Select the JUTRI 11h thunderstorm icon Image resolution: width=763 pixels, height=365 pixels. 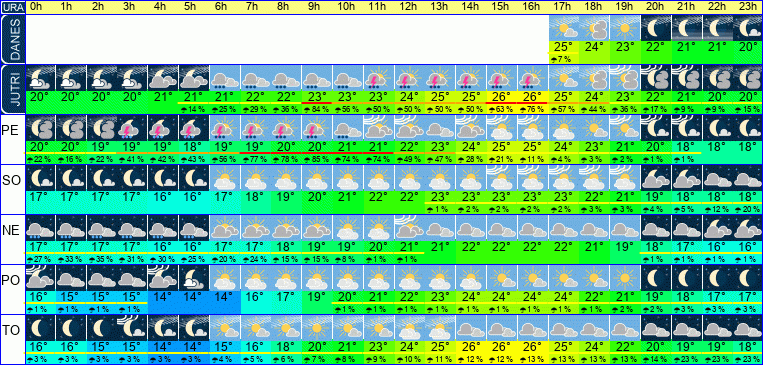click(x=379, y=78)
